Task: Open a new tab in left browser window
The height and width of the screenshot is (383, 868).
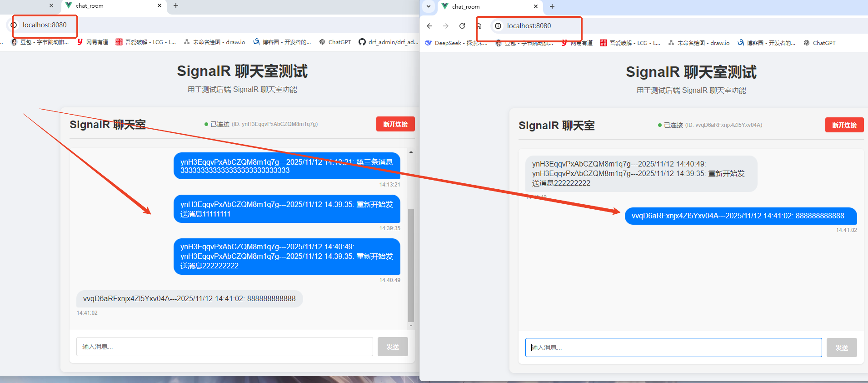Action: pyautogui.click(x=176, y=5)
